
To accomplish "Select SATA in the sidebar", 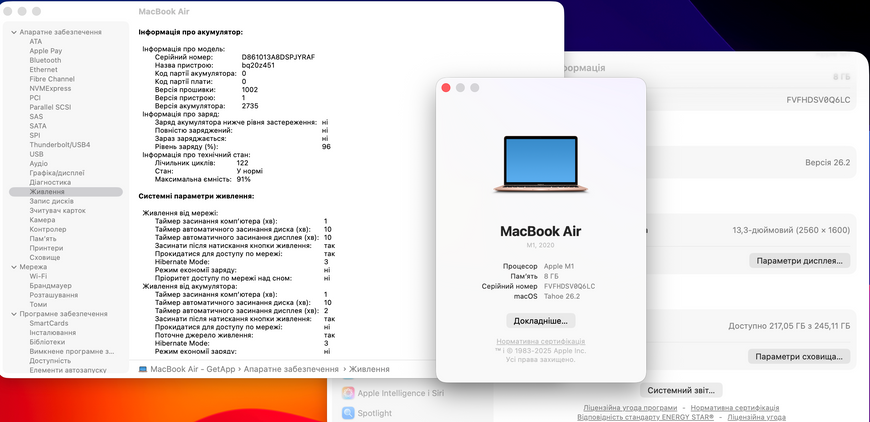I will tap(38, 126).
